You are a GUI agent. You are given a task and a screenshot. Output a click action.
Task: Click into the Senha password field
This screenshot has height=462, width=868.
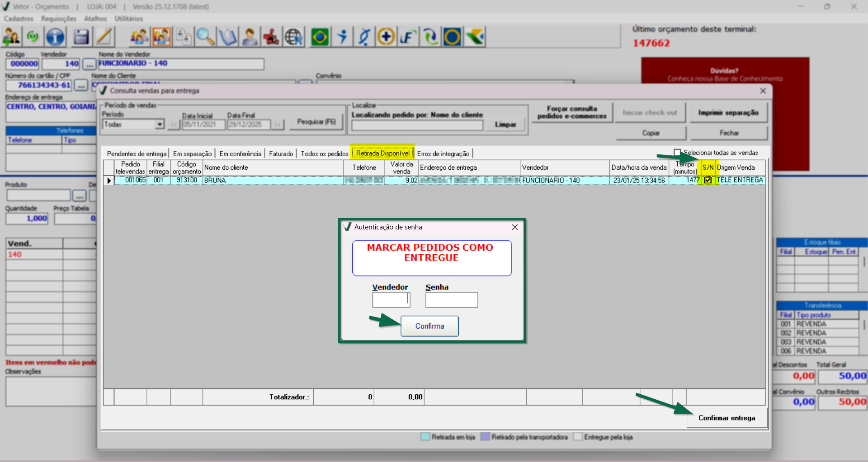(x=451, y=300)
